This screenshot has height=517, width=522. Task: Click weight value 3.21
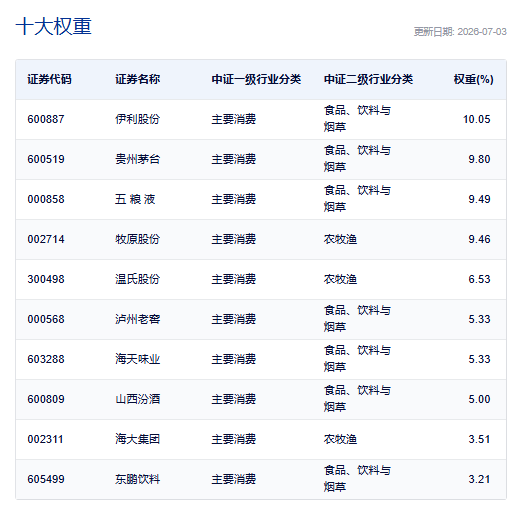479,479
